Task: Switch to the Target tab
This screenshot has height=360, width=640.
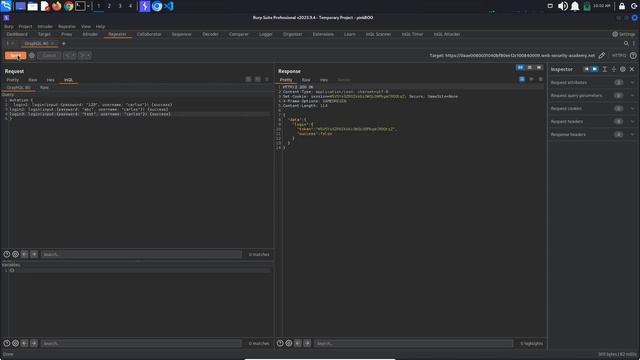Action: coord(44,34)
